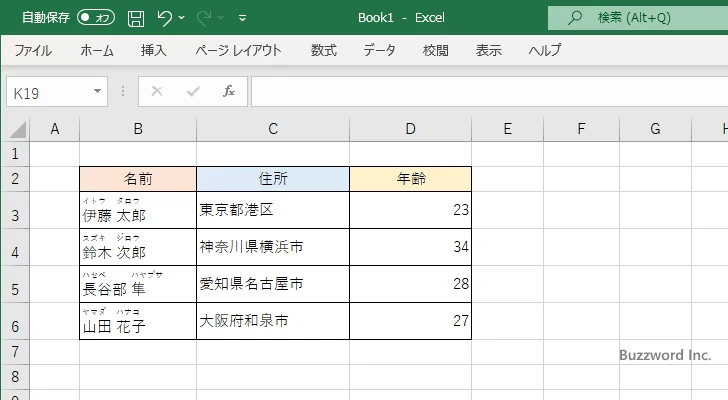This screenshot has height=400, width=728.
Task: Select the age cell with 27
Action: (x=410, y=321)
